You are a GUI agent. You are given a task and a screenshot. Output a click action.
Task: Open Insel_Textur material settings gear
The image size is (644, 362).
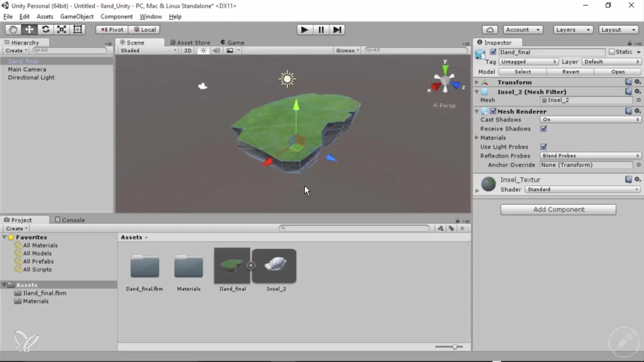638,179
